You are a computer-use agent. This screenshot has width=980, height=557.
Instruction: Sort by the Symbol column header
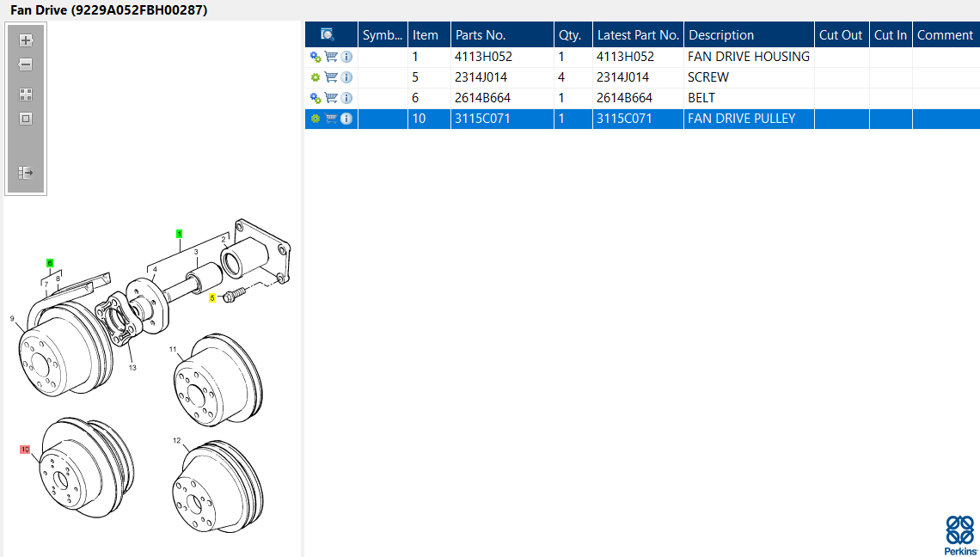point(383,35)
